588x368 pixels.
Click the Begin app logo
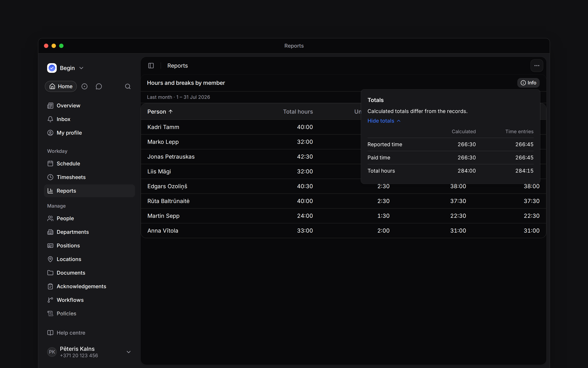(52, 68)
